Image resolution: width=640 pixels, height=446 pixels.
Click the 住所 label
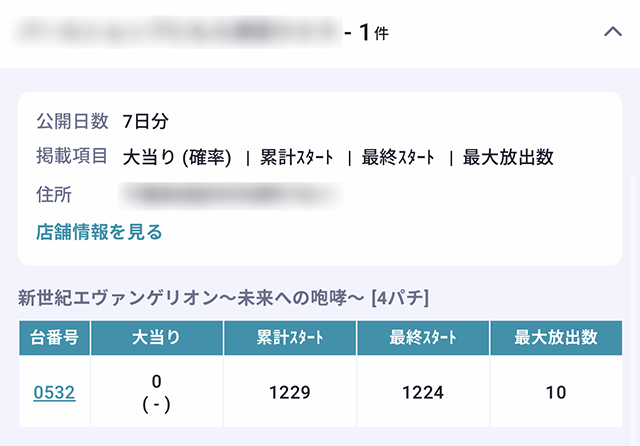[x=54, y=194]
